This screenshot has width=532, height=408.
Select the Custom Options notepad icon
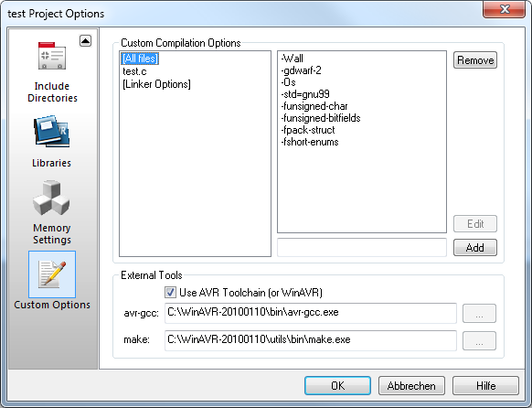[x=52, y=274]
